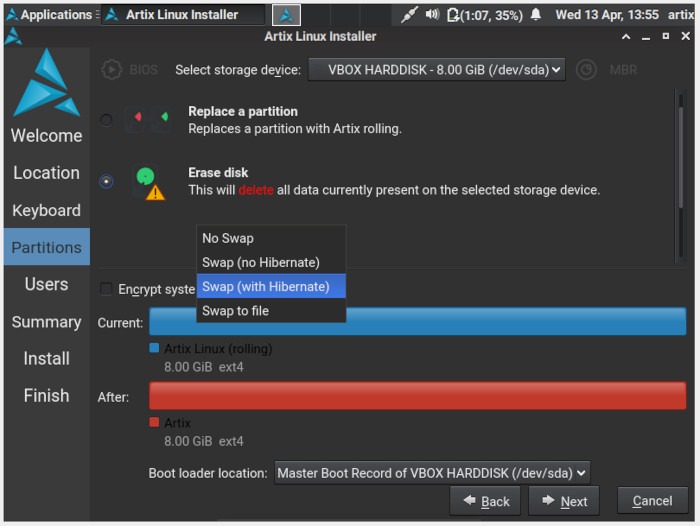Choose Swap (with Hibernate) option

tap(271, 287)
